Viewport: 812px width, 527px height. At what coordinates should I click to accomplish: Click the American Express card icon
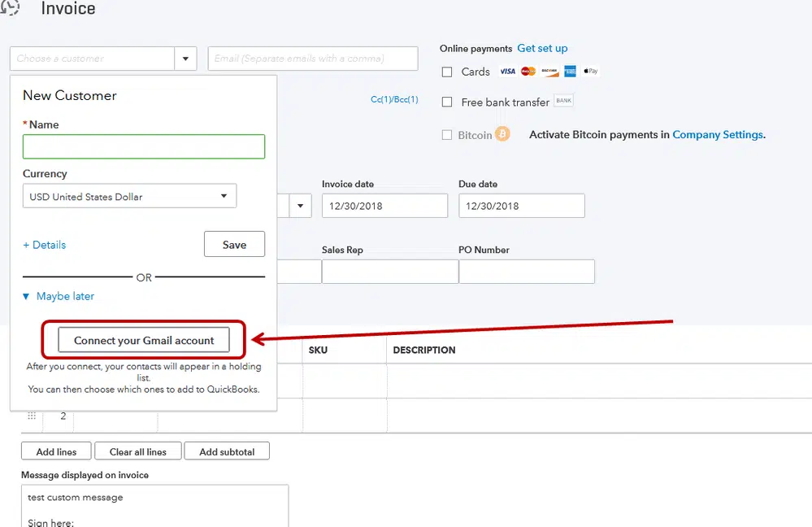click(x=570, y=72)
